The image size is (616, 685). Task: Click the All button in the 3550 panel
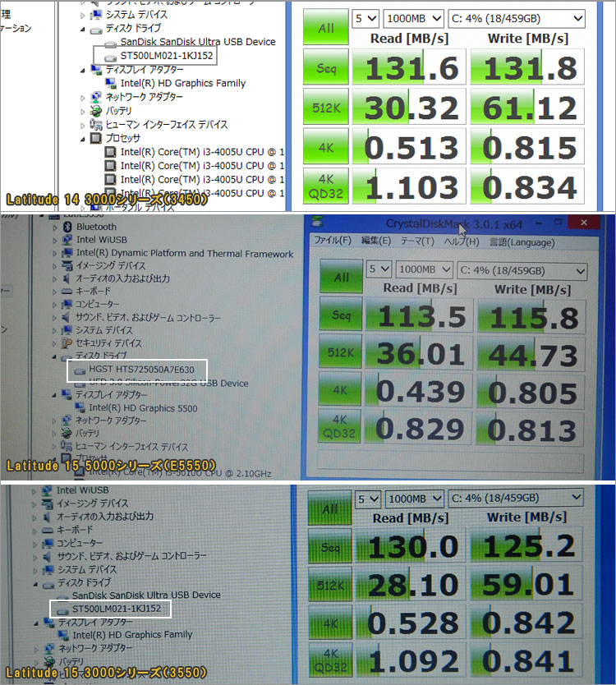pyautogui.click(x=330, y=508)
